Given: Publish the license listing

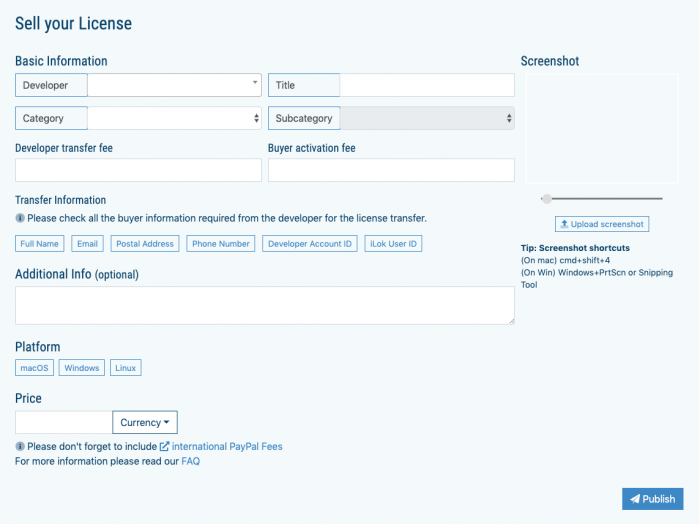Looking at the screenshot, I should pos(651,499).
